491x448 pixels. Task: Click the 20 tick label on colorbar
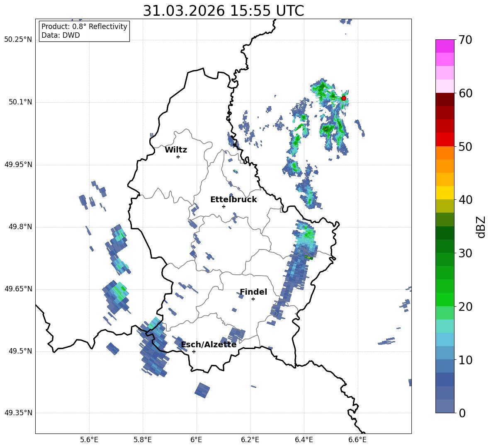coord(465,307)
